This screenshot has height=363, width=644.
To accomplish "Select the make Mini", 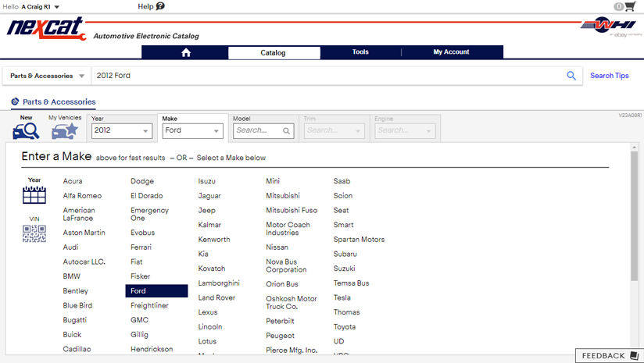I will click(273, 181).
